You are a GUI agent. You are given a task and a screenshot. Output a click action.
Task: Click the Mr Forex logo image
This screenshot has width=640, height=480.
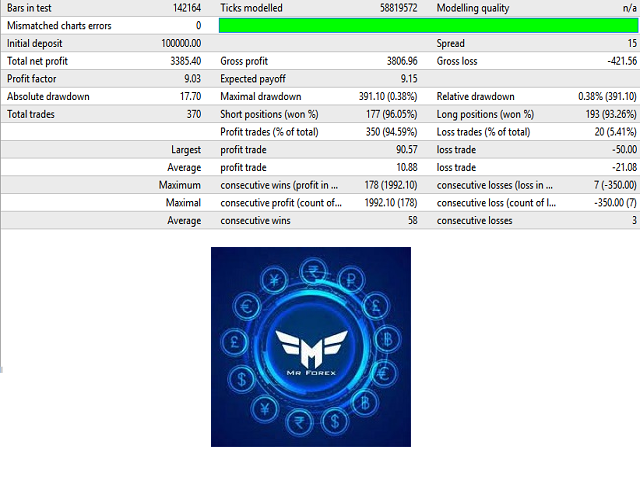point(311,347)
